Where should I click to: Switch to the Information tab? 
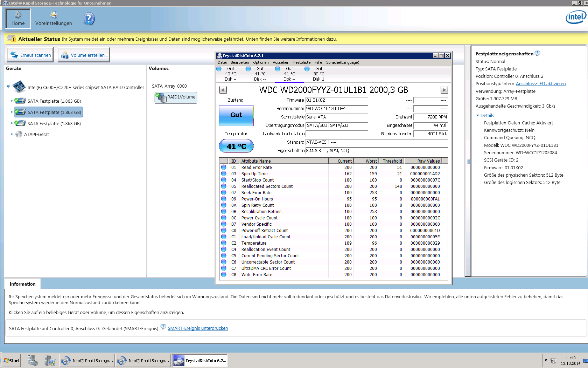point(22,284)
